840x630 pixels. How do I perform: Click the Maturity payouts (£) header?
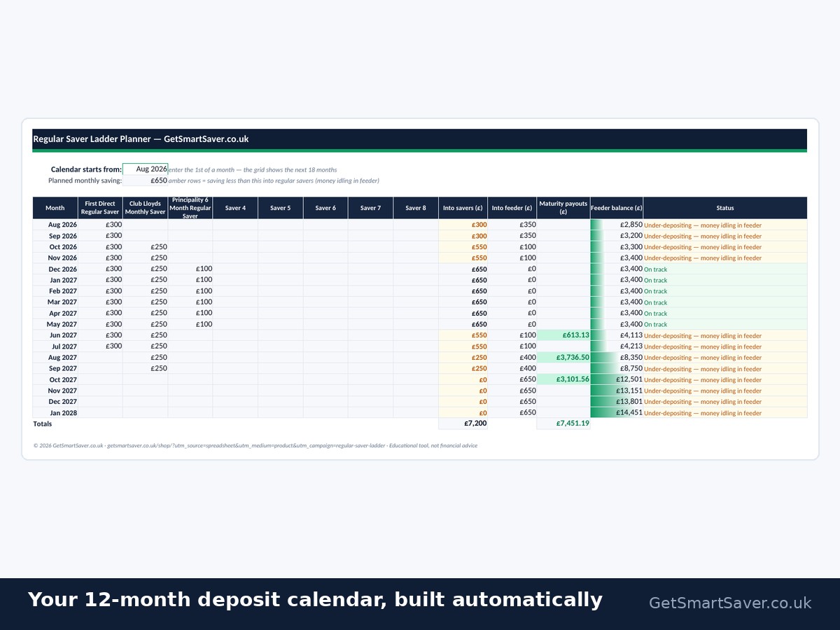(563, 208)
